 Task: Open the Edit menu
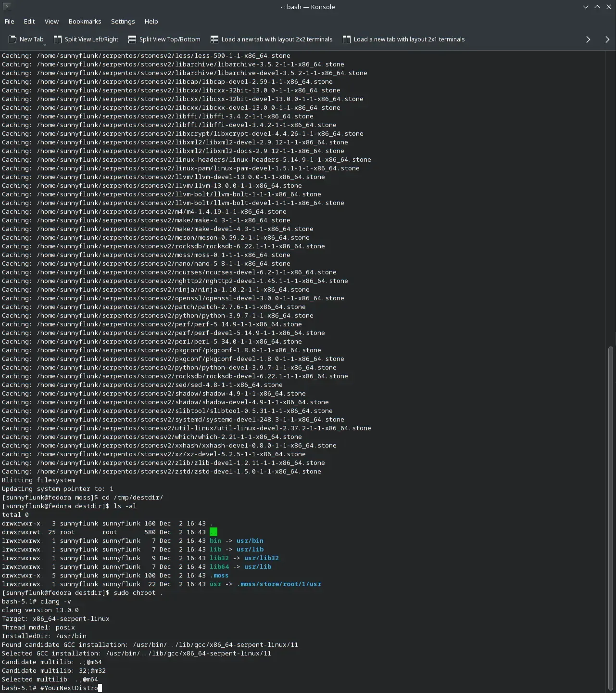[29, 21]
